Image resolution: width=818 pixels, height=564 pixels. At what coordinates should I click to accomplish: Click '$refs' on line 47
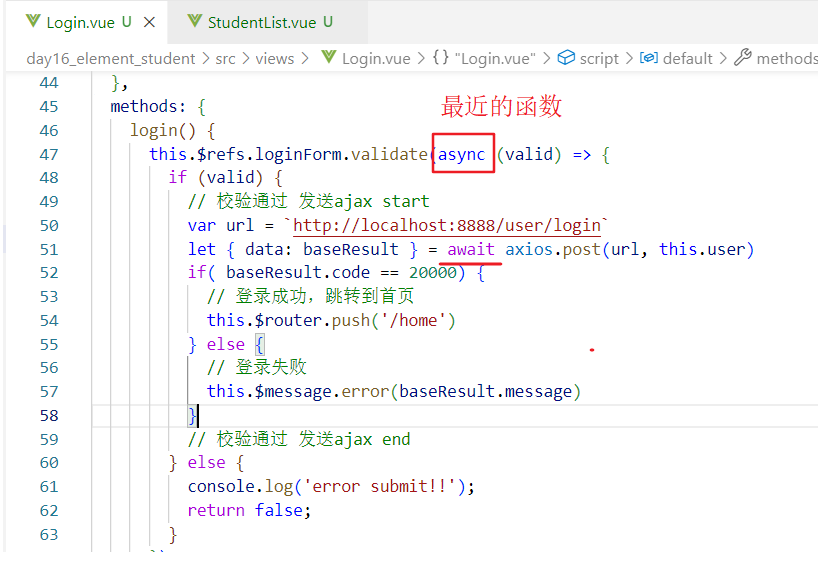[221, 154]
